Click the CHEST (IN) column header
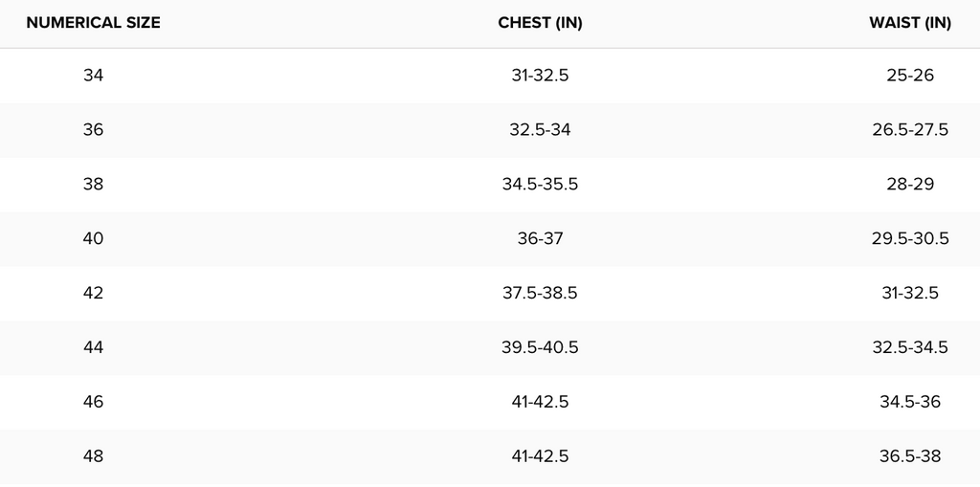This screenshot has width=980, height=487. (x=540, y=24)
